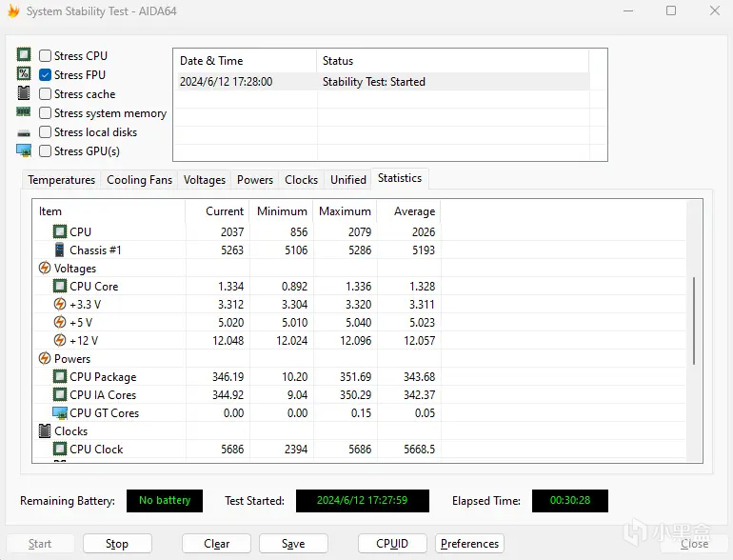733x560 pixels.
Task: Open the Powers tab
Action: click(x=255, y=180)
